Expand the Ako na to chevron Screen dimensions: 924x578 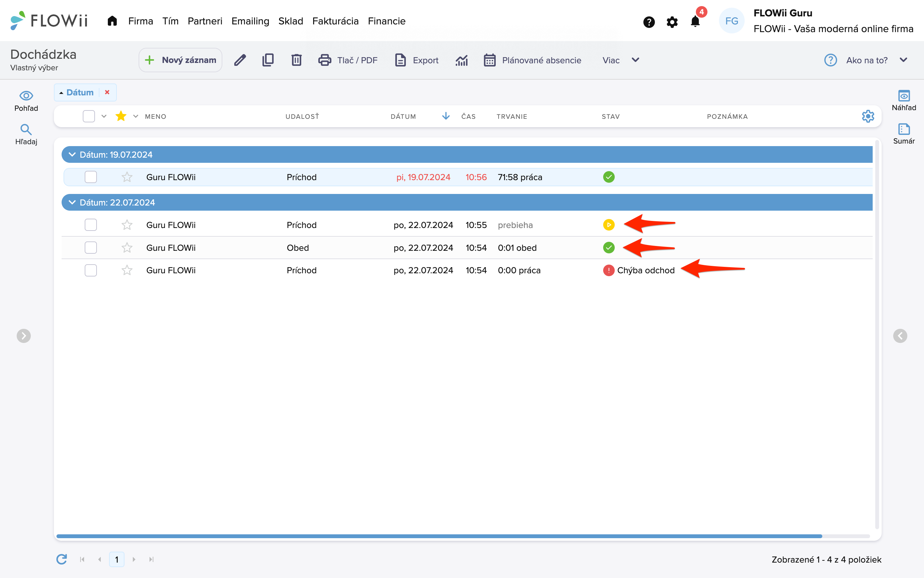click(x=903, y=60)
